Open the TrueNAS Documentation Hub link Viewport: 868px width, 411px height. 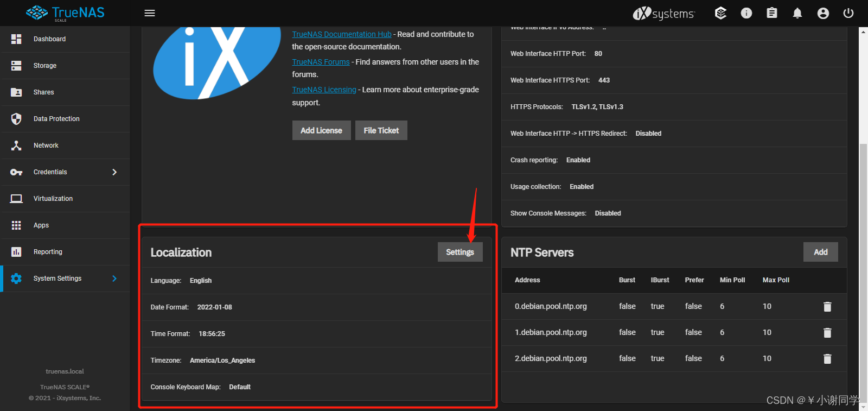coord(342,34)
